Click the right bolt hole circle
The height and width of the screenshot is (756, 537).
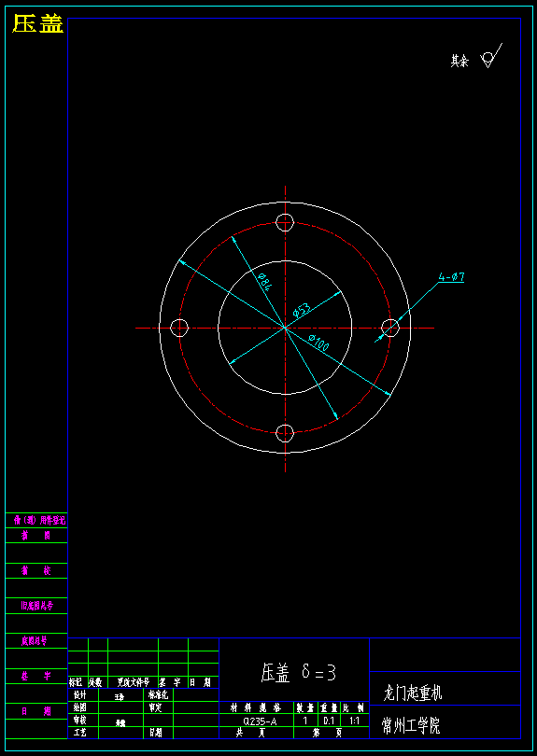pyautogui.click(x=390, y=328)
